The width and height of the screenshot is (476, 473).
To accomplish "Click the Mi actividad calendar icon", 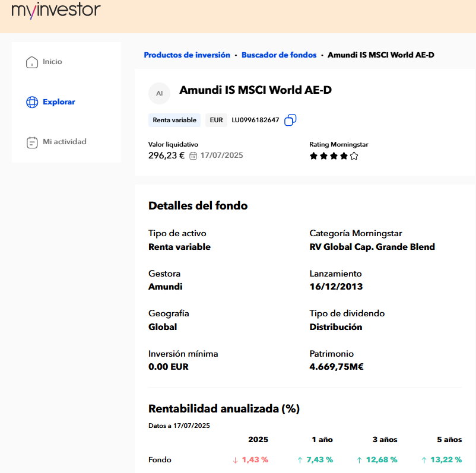I will [32, 142].
